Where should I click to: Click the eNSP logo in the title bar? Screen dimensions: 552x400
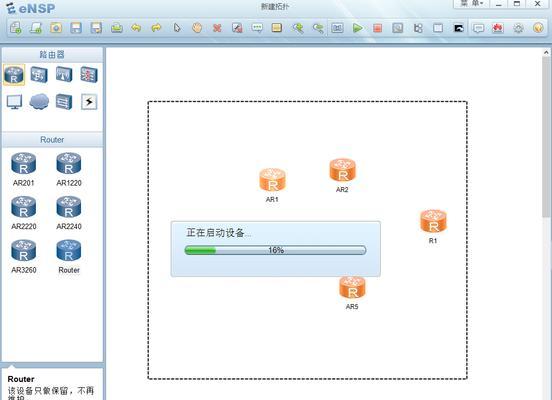click(x=31, y=8)
